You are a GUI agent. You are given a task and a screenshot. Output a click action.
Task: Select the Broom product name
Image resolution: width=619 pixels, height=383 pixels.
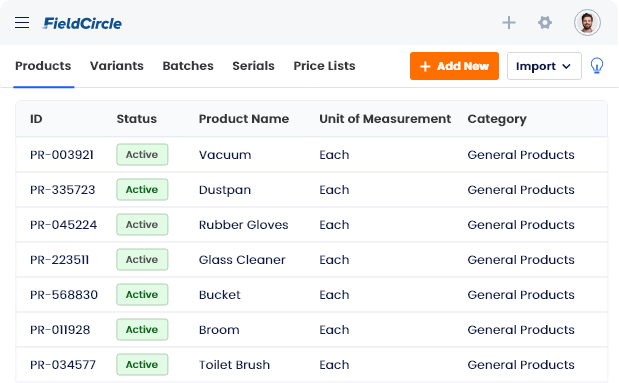click(219, 330)
